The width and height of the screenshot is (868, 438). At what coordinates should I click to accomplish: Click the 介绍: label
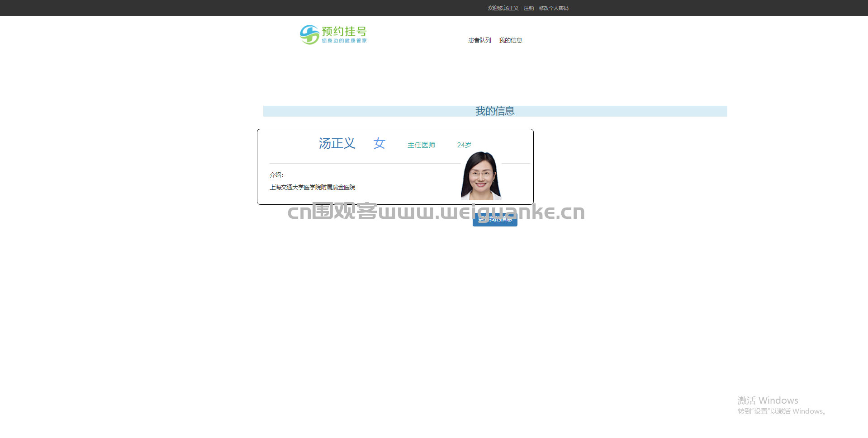[x=276, y=175]
